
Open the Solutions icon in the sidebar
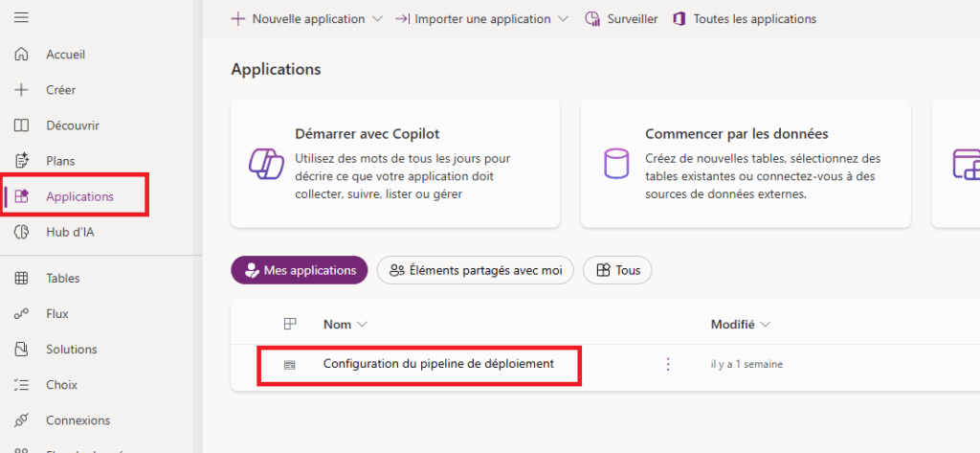click(x=21, y=350)
